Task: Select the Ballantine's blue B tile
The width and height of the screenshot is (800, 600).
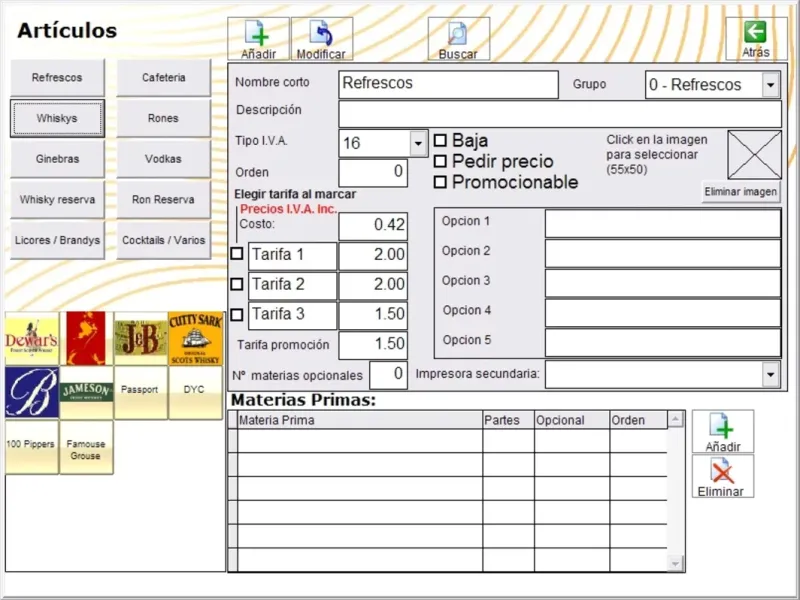Action: click(x=32, y=392)
